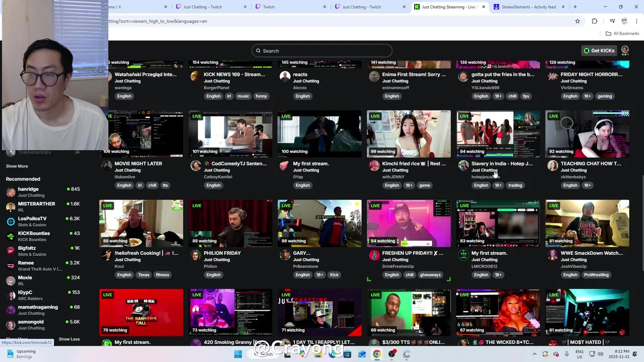Screen dimensions: 644x362
Task: Open the Kick user account avatar
Action: click(625, 50)
